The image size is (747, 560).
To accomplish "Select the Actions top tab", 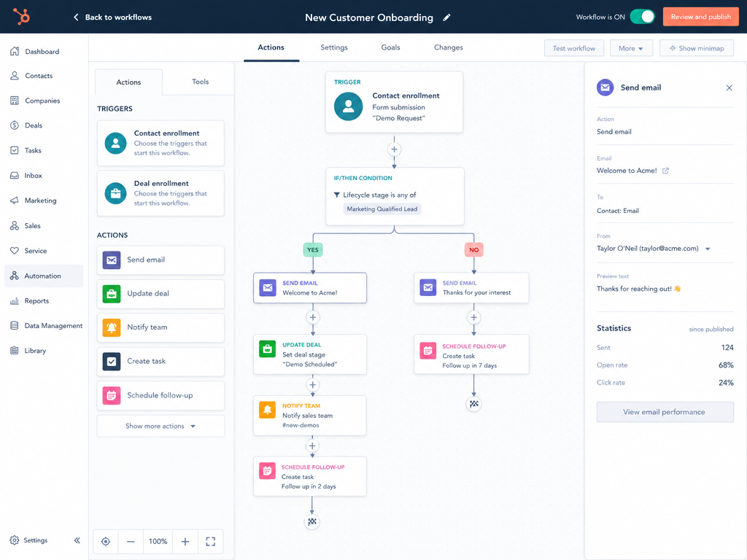I will click(x=271, y=47).
